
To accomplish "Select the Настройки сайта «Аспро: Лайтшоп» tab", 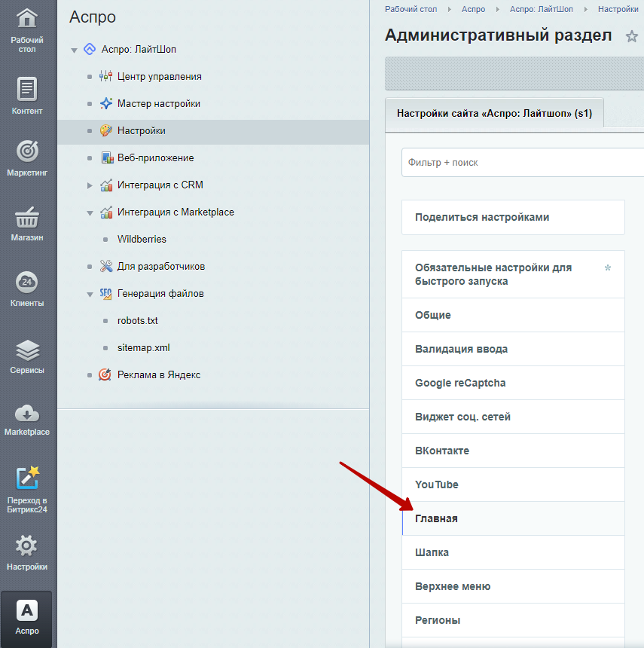I will click(x=494, y=113).
